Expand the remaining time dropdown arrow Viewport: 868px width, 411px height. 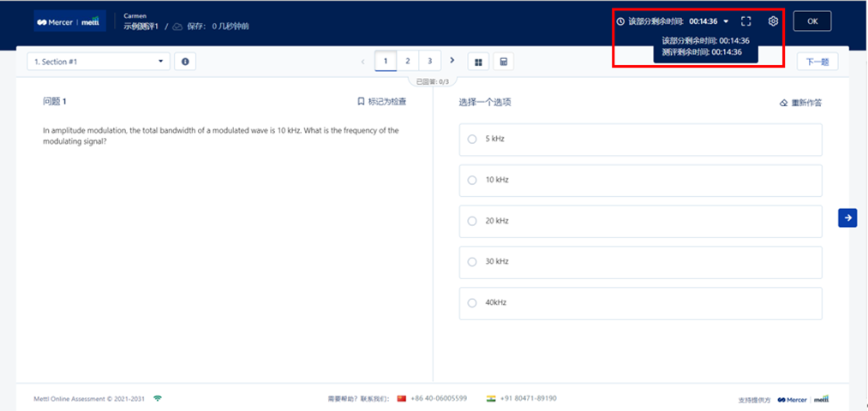[x=727, y=21]
